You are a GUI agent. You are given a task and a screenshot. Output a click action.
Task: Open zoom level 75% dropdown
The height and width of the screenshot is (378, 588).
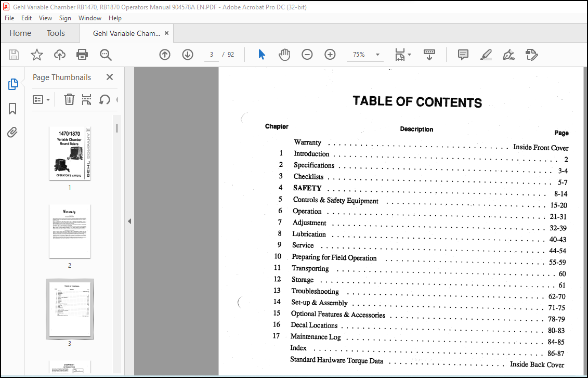coord(365,55)
